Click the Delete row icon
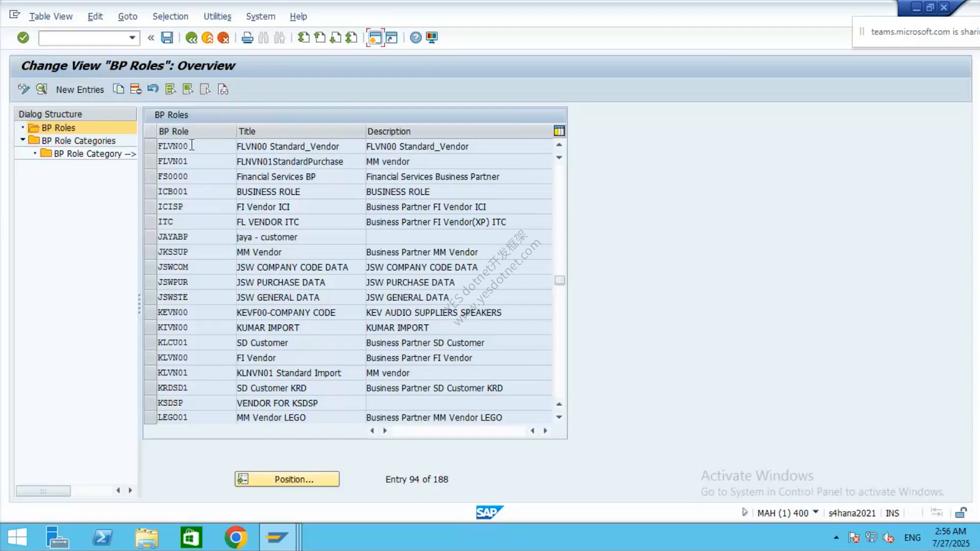This screenshot has width=980, height=551. (136, 89)
